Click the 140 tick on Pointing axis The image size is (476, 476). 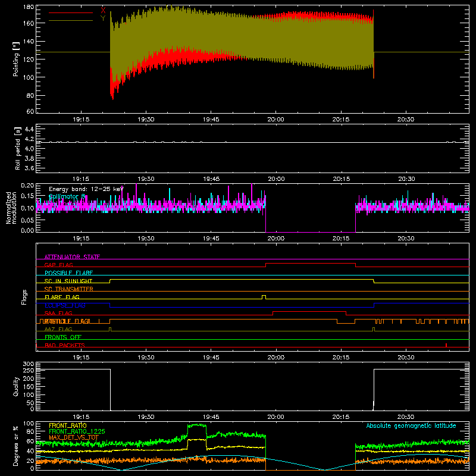pyautogui.click(x=29, y=41)
